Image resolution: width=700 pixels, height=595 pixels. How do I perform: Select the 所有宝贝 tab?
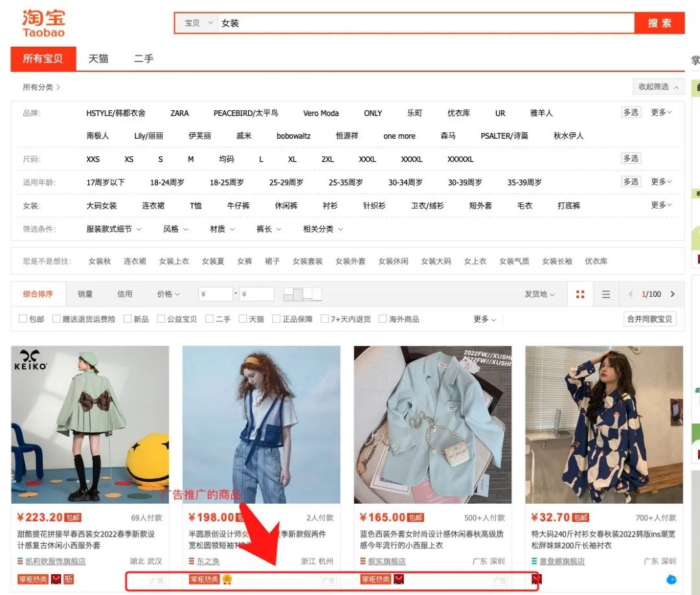click(x=43, y=58)
